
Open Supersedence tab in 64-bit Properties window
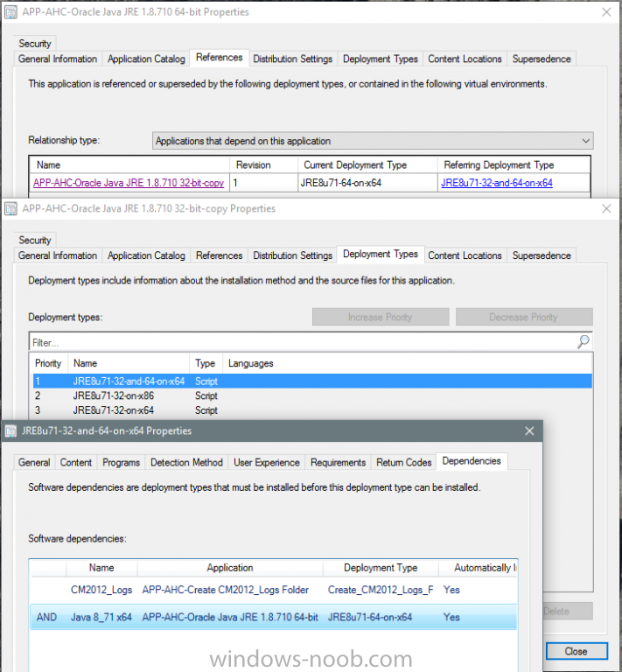point(542,59)
